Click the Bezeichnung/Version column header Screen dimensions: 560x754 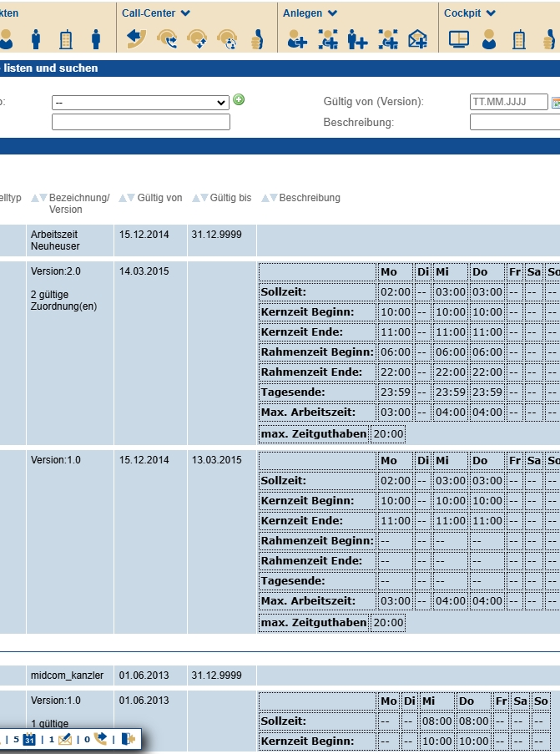coord(79,204)
